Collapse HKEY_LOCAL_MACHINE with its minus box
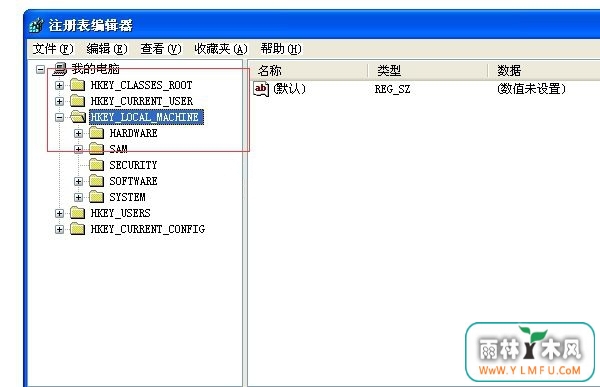Image resolution: width=600 pixels, height=387 pixels. pyautogui.click(x=59, y=117)
